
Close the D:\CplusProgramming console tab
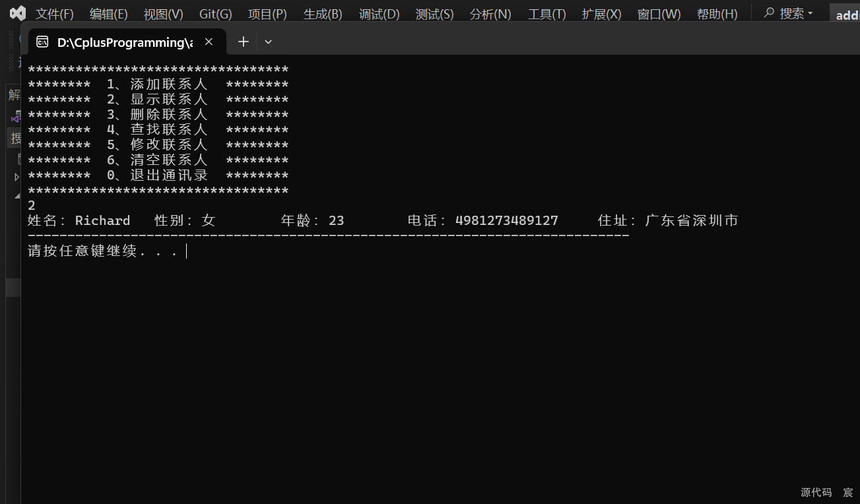tap(209, 42)
